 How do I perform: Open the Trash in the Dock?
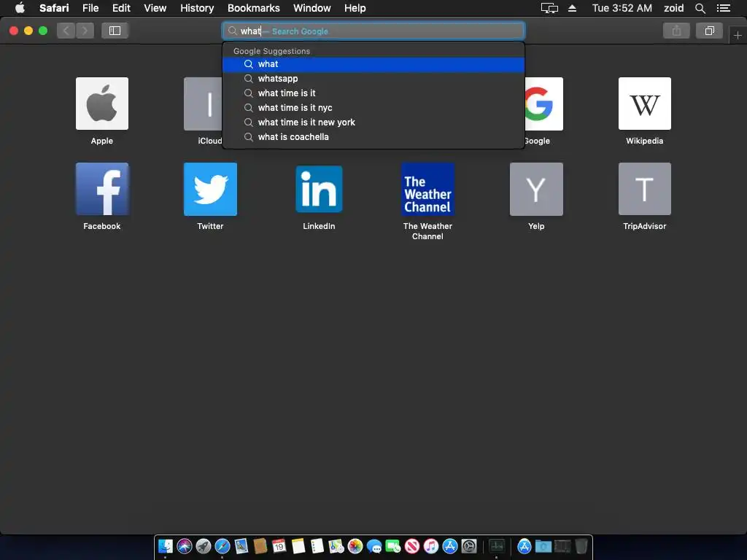pyautogui.click(x=581, y=545)
